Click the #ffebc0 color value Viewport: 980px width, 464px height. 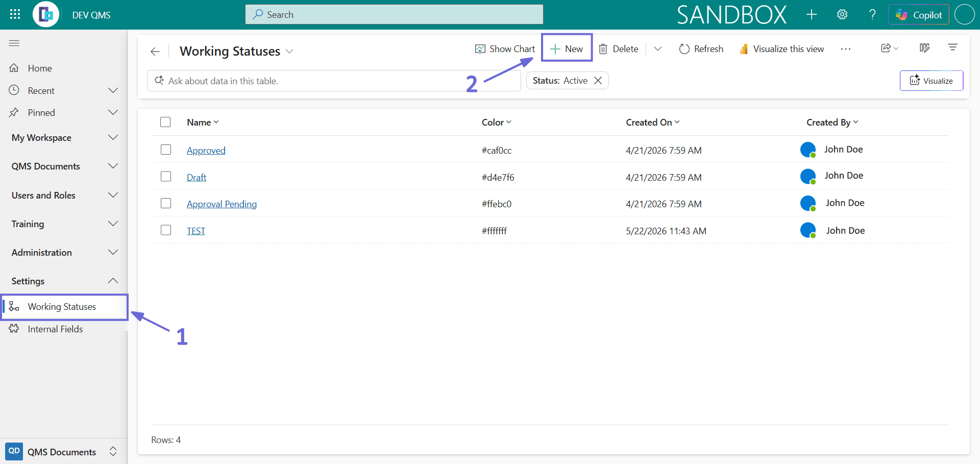(497, 204)
